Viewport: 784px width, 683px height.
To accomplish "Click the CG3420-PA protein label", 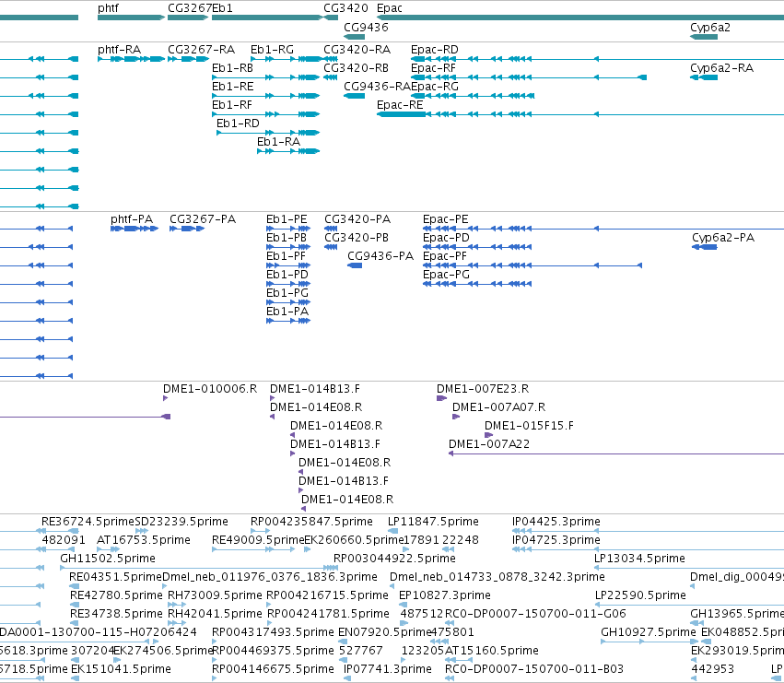I will coord(357,219).
